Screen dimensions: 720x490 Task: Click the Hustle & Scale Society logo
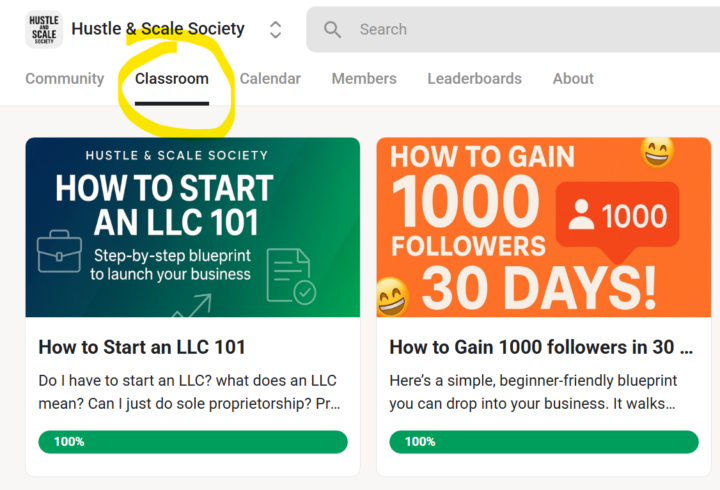coord(43,30)
